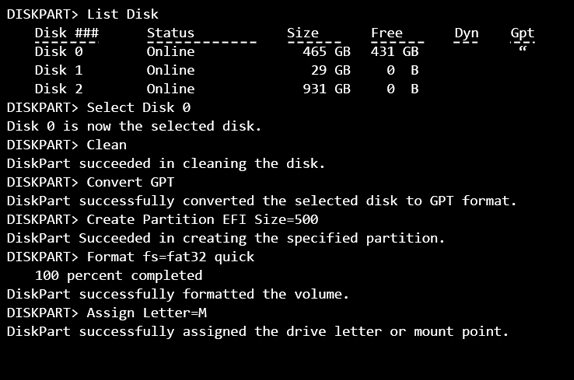The height and width of the screenshot is (380, 574).
Task: Click the 'List Disk' command text
Action: point(122,14)
